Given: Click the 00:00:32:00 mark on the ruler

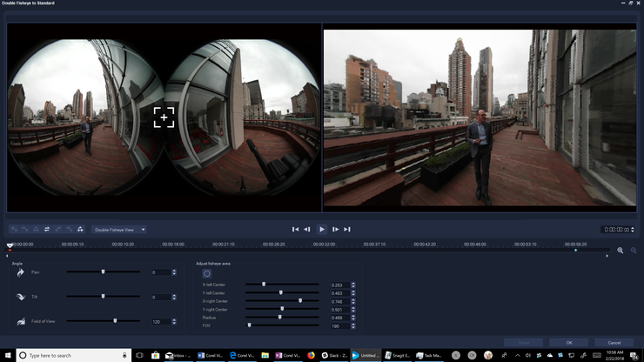Looking at the screenshot, I should tap(324, 244).
